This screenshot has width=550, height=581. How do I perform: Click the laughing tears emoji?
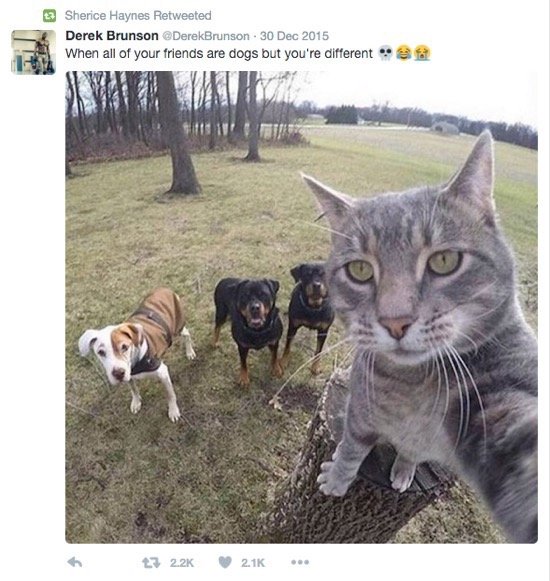(404, 53)
